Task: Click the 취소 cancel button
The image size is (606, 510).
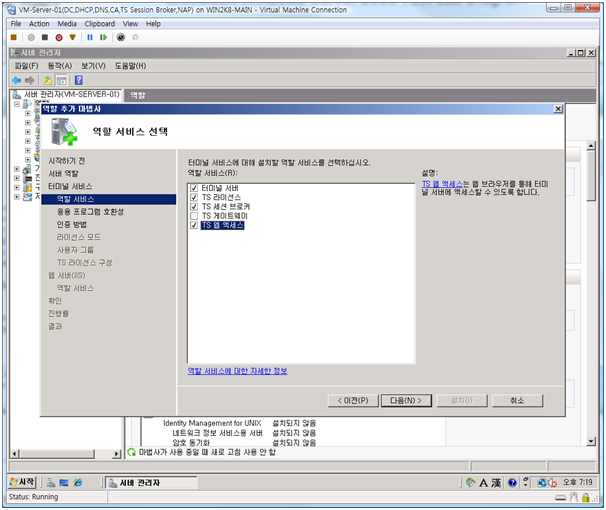Action: click(517, 401)
